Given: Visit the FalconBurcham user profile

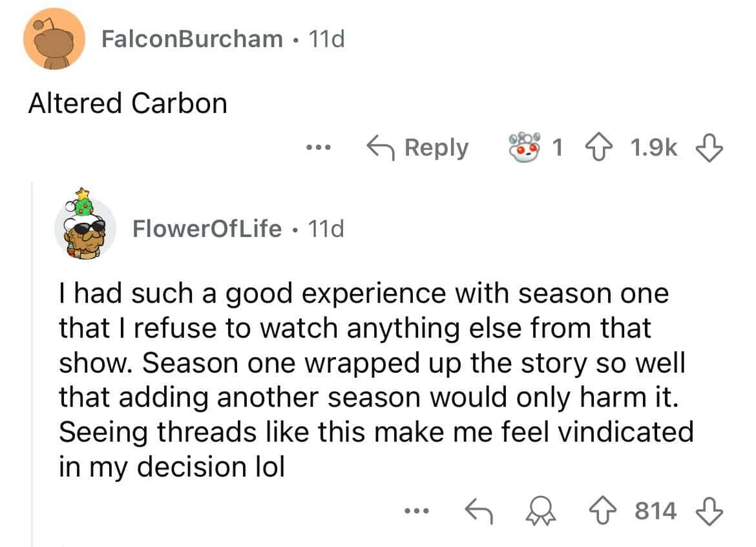Looking at the screenshot, I should point(192,39).
